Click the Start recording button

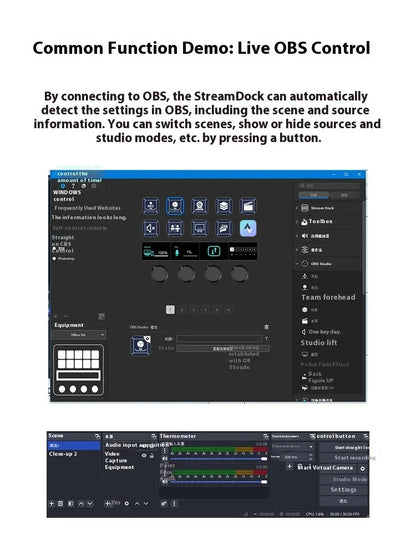[344, 458]
